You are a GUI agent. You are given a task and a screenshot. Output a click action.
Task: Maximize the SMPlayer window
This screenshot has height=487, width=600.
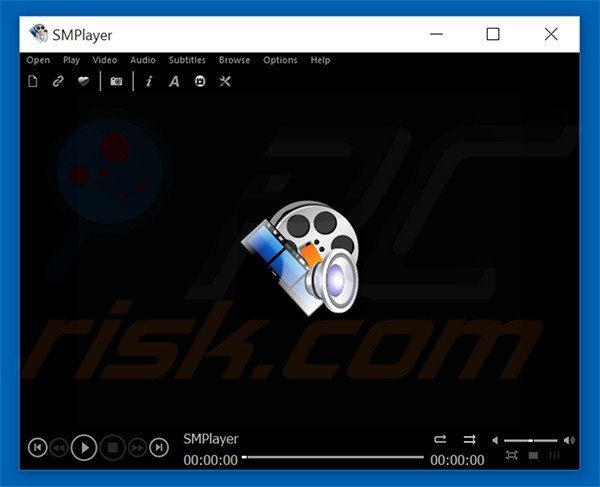pyautogui.click(x=493, y=34)
